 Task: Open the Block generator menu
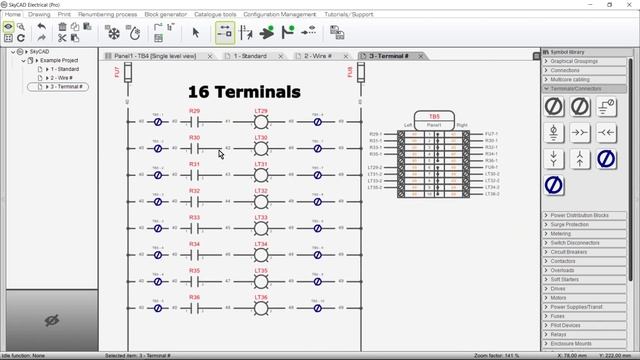[165, 14]
